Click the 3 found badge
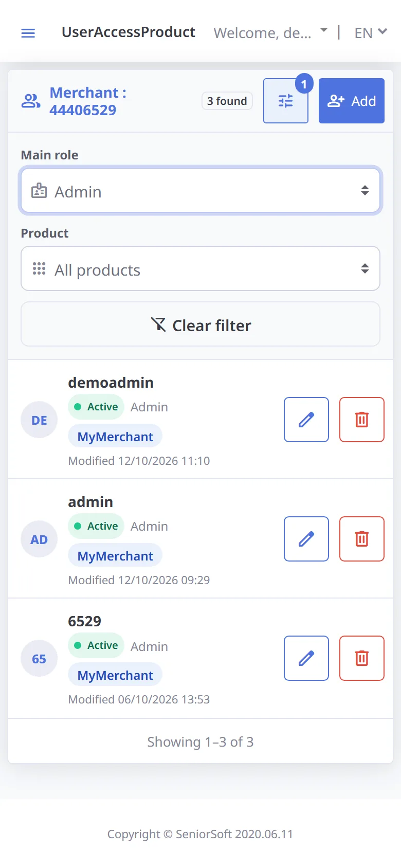 227,101
